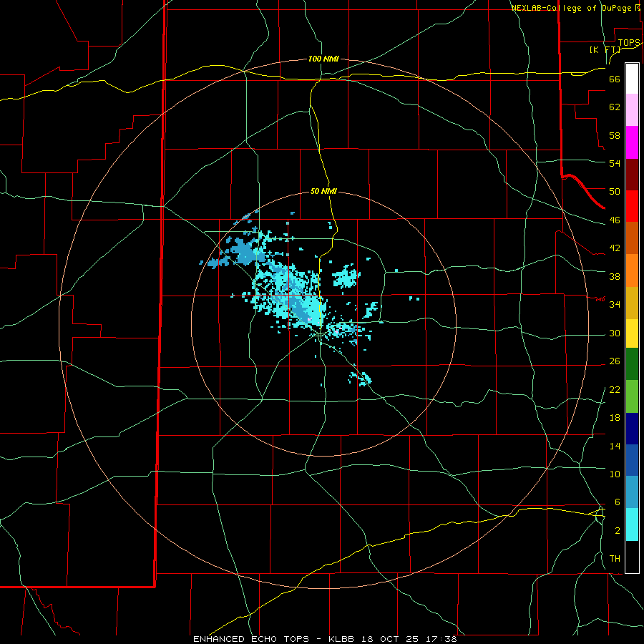Click the '34' legend value
Viewport: 644px width, 644px height.
(x=615, y=304)
